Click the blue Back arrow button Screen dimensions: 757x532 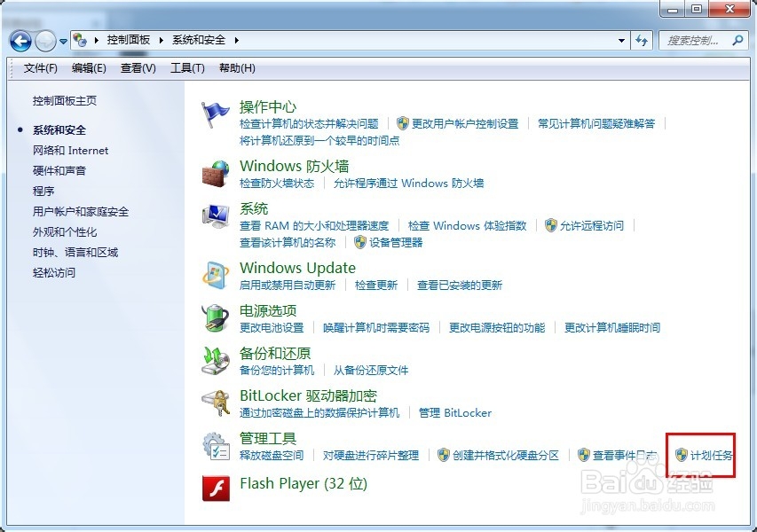click(20, 41)
